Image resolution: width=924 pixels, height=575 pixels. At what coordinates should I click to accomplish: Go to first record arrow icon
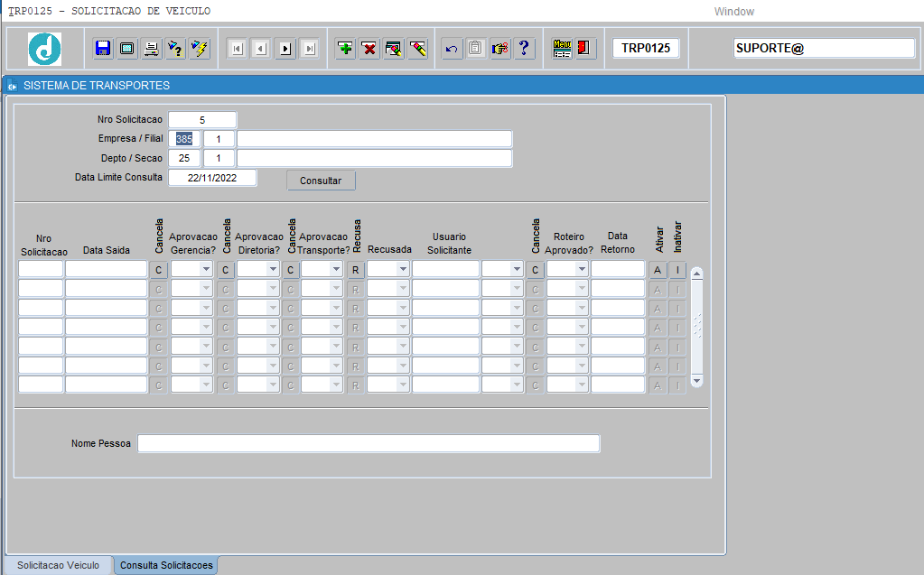(x=237, y=49)
